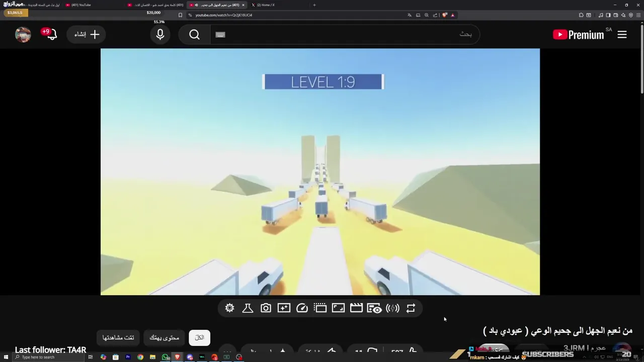644x362 pixels.
Task: Click the youtube.com address bar URL
Action: [224, 15]
